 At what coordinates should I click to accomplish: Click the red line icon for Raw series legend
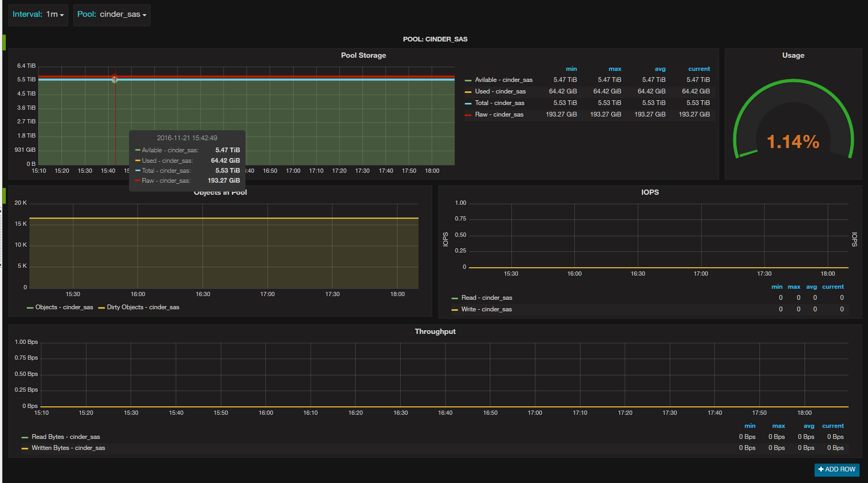pos(468,115)
